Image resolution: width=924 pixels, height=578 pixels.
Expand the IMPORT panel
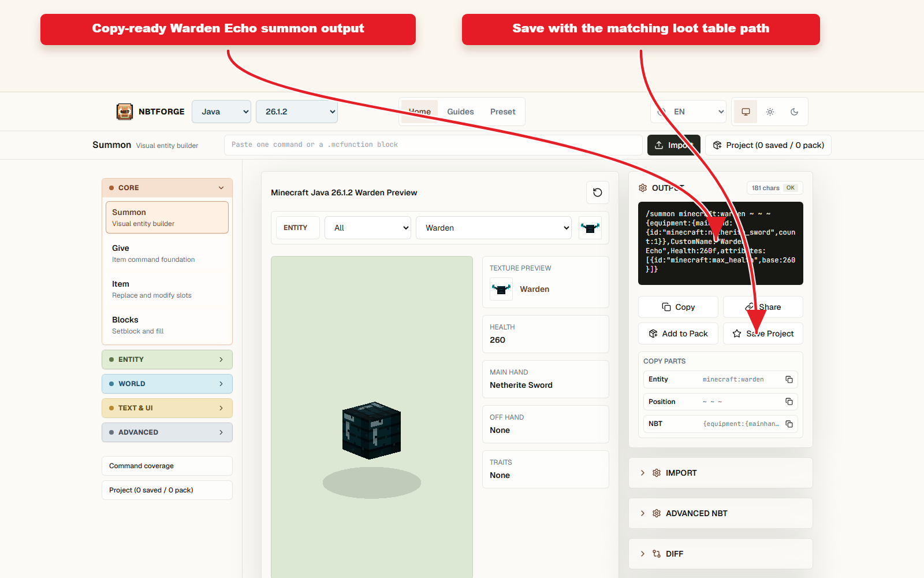coord(721,473)
